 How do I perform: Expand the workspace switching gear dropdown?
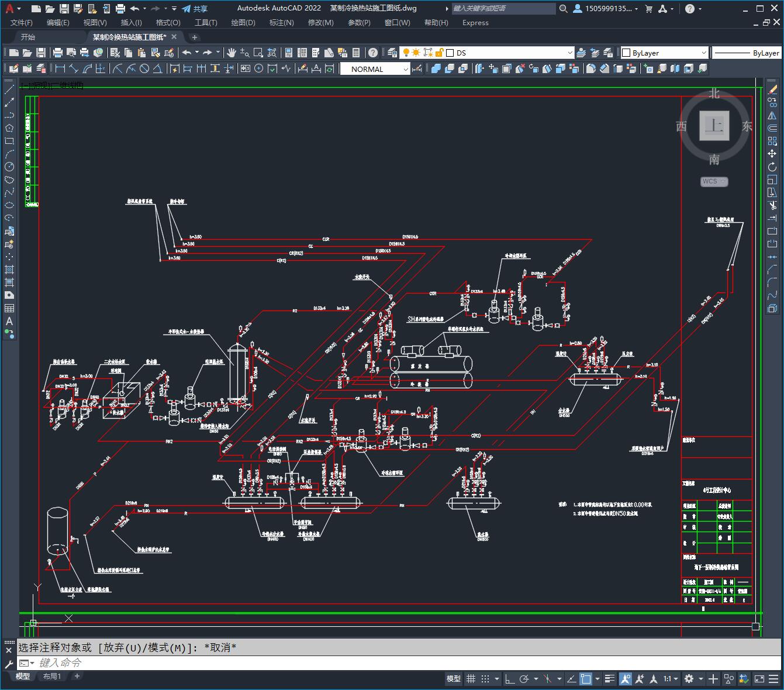[700, 679]
